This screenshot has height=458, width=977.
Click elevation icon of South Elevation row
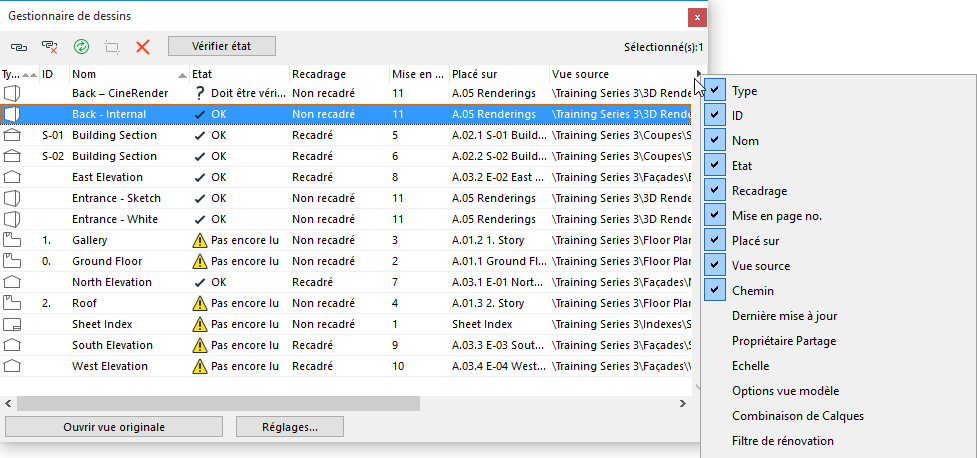click(x=12, y=345)
